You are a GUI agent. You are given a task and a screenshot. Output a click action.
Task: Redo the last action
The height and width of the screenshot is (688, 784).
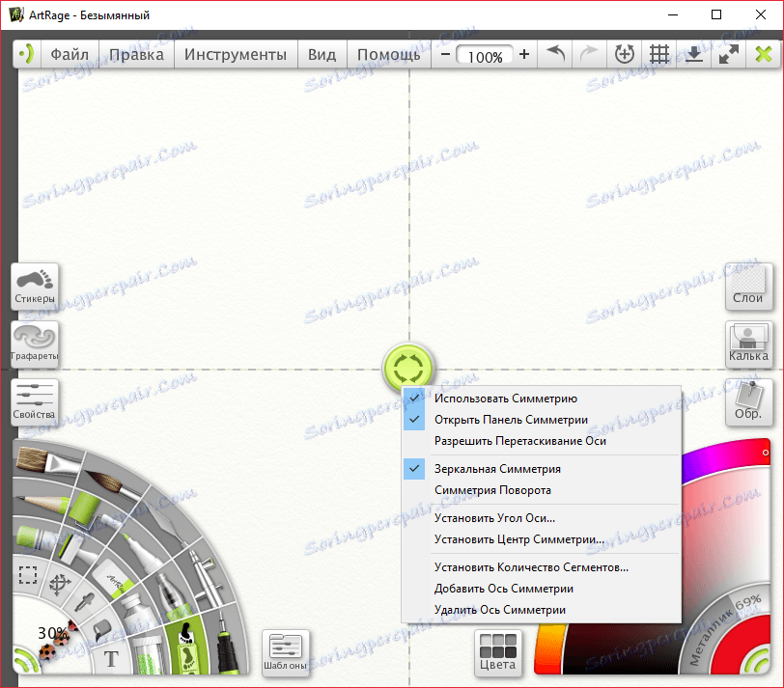click(589, 54)
